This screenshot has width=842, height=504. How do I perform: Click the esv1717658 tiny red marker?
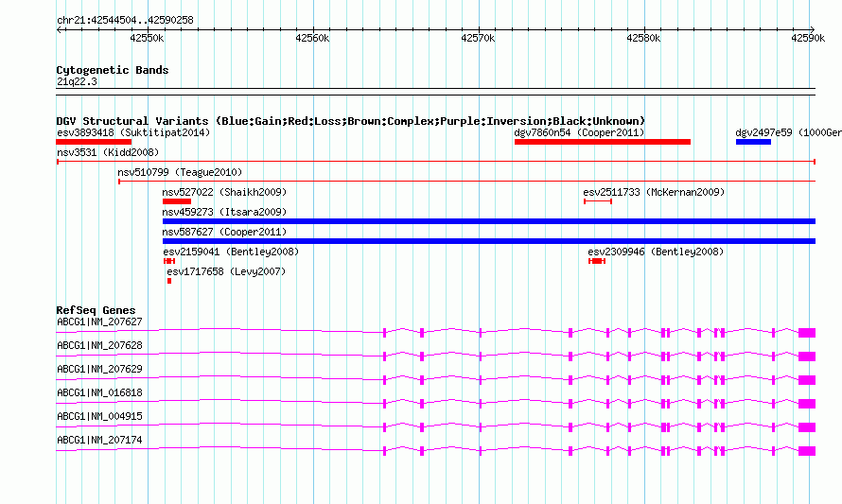click(x=169, y=281)
